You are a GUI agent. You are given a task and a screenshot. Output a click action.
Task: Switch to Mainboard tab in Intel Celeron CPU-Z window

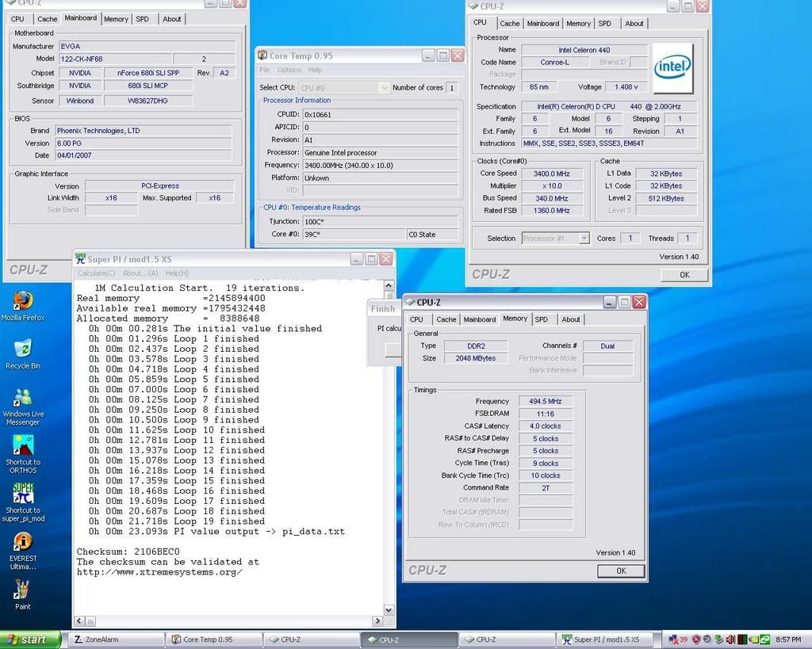click(542, 24)
